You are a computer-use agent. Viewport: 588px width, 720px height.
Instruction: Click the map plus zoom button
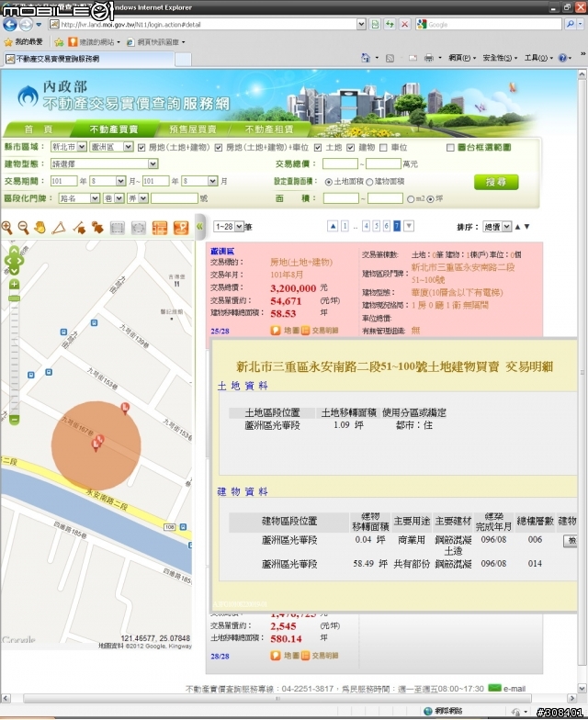pyautogui.click(x=15, y=285)
